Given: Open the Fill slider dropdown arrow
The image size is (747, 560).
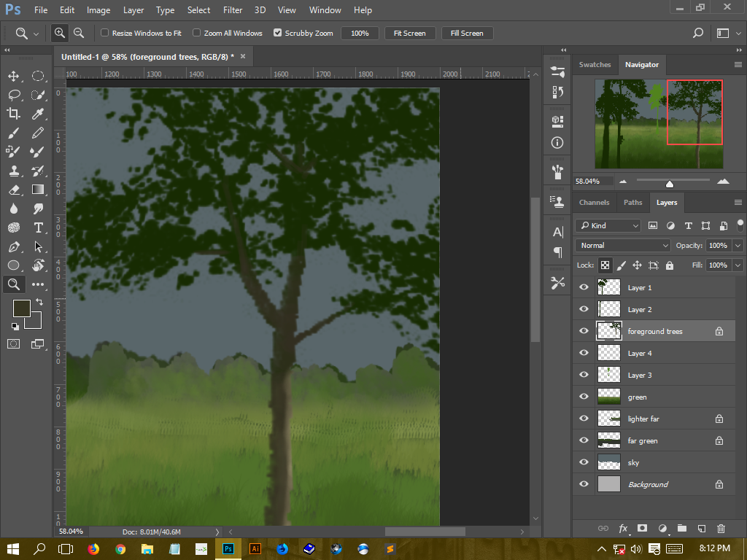Looking at the screenshot, I should coord(738,265).
